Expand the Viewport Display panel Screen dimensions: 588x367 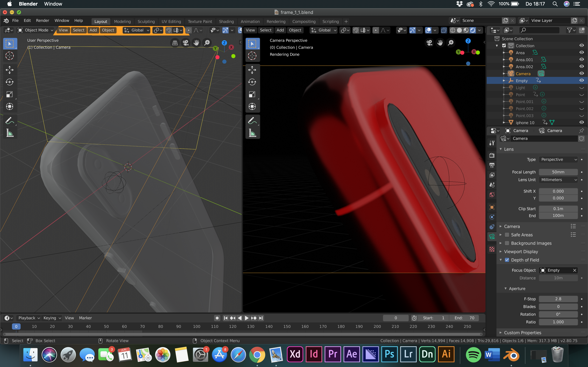point(521,251)
